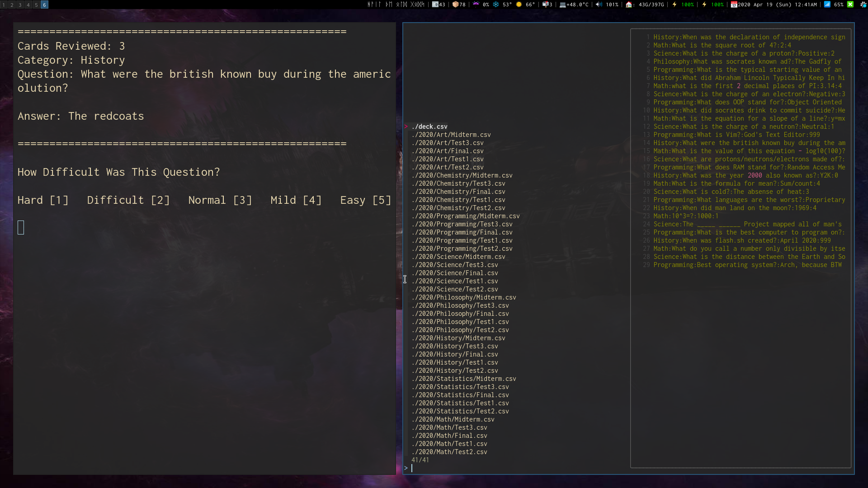Viewport: 868px width, 488px height.
Task: Click the mailbox icon in status bar
Action: pos(546,5)
